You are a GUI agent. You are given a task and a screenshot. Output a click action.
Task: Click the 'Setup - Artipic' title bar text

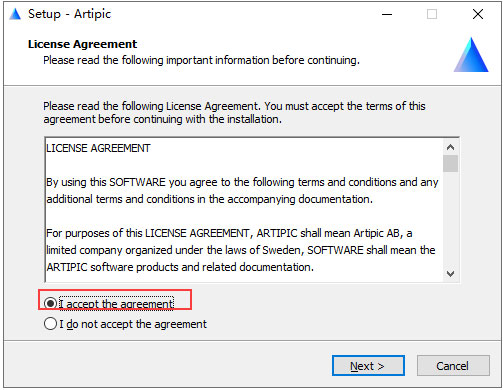point(69,14)
